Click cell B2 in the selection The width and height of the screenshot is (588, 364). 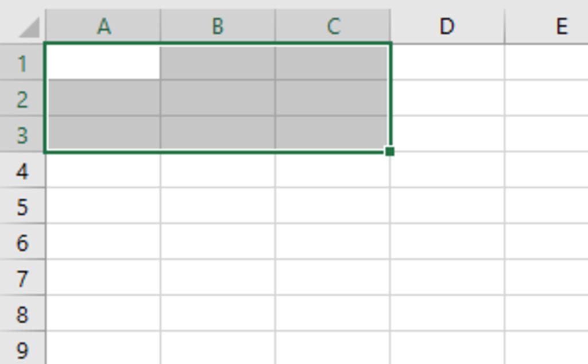[x=218, y=98]
